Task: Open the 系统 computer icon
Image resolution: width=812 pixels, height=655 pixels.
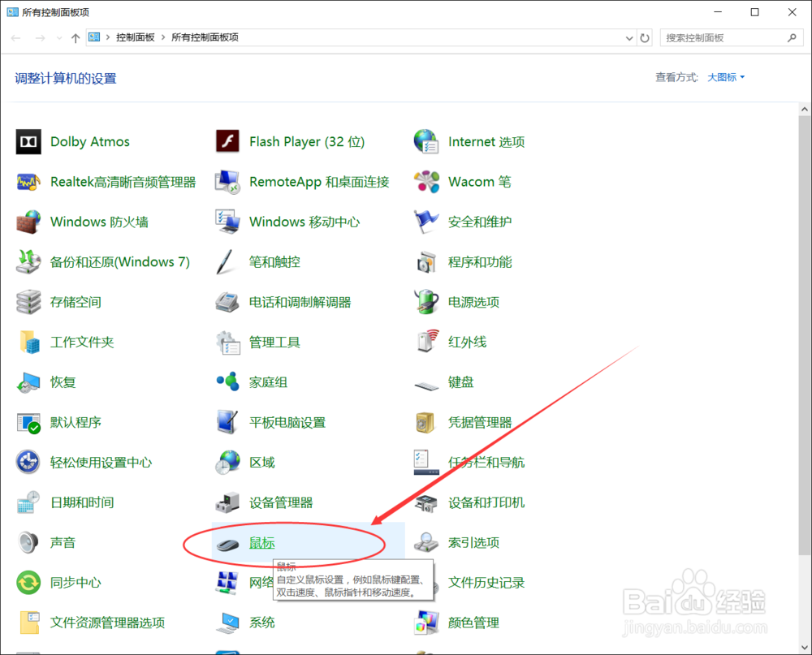Action: pos(227,623)
